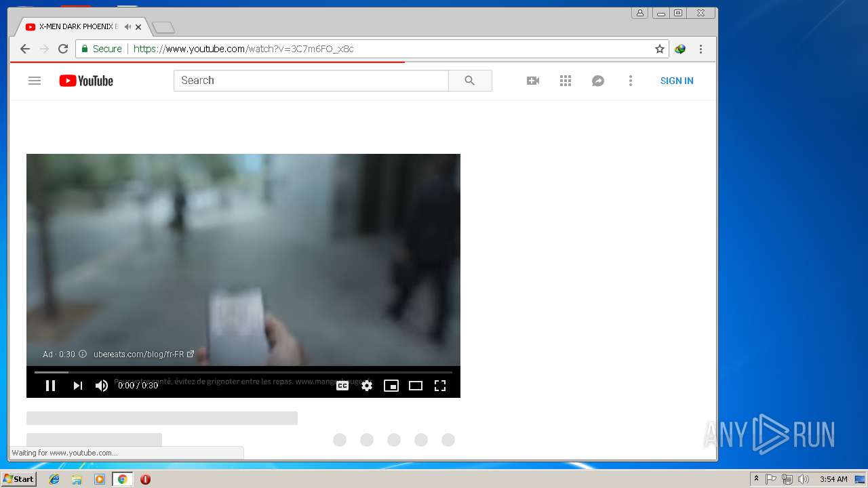Image resolution: width=868 pixels, height=488 pixels.
Task: Toggle closed captions CC button
Action: click(342, 386)
